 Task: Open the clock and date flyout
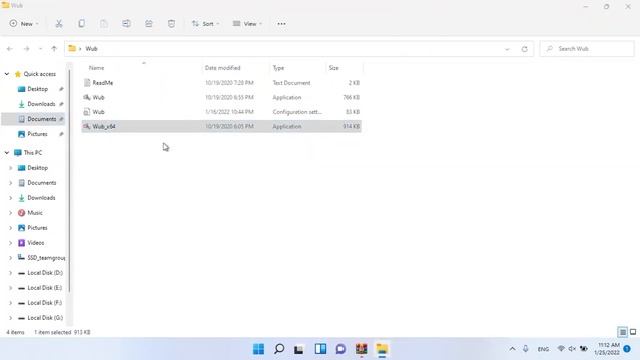point(607,349)
